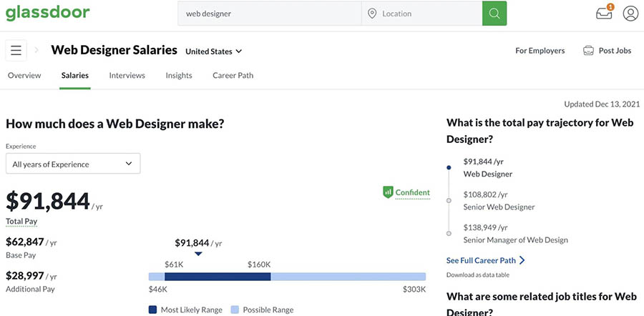
Task: Click the web designer search field
Action: click(x=269, y=14)
